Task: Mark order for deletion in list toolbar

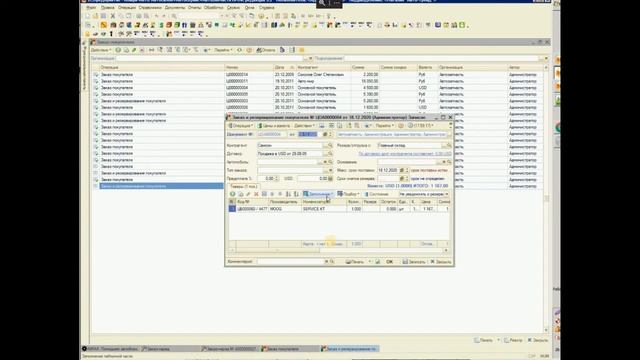Action: click(x=142, y=50)
